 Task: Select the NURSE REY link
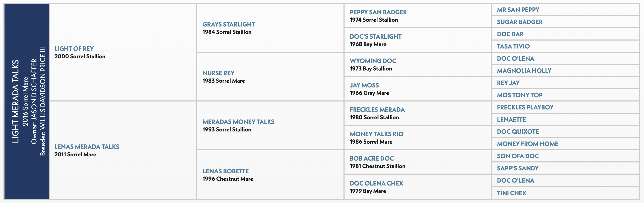click(x=218, y=73)
